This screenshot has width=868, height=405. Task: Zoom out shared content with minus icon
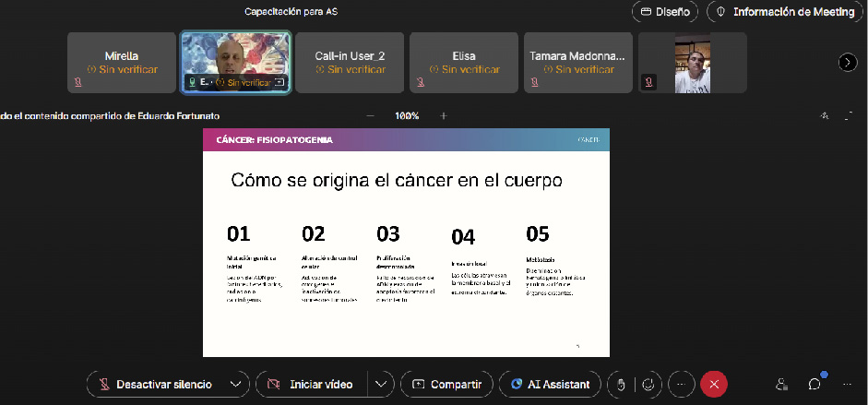tap(371, 116)
